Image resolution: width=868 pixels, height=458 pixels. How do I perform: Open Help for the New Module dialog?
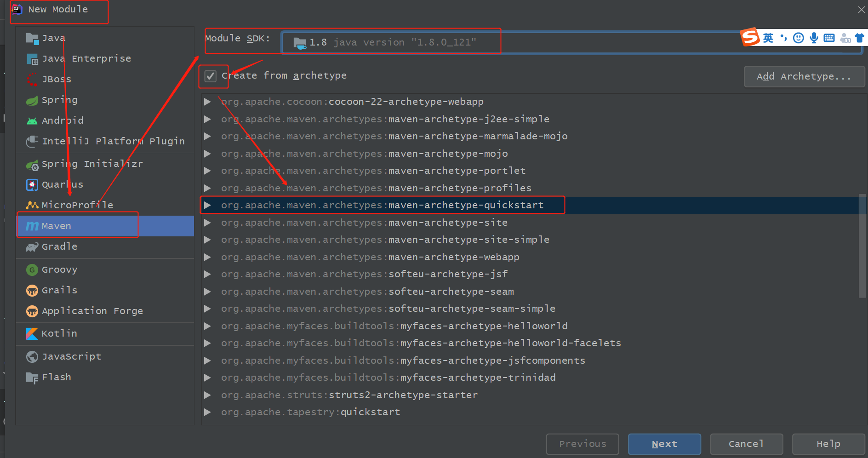[828, 444]
